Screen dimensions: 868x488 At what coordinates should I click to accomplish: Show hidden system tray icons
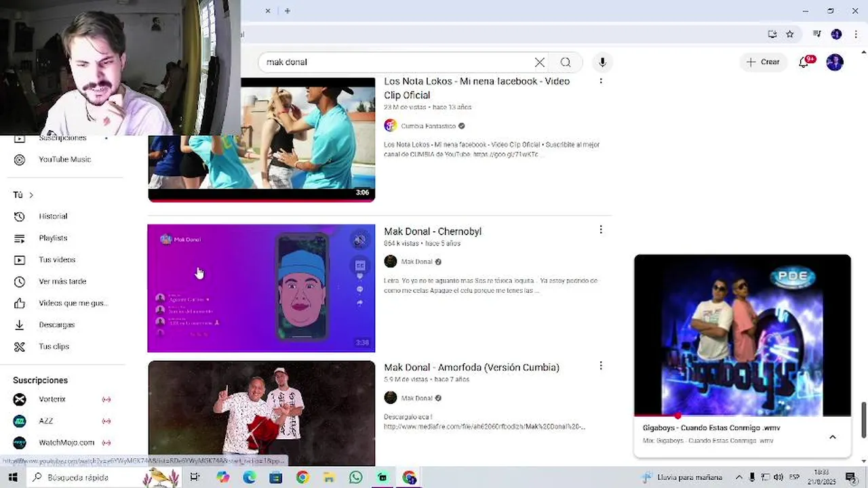click(739, 477)
